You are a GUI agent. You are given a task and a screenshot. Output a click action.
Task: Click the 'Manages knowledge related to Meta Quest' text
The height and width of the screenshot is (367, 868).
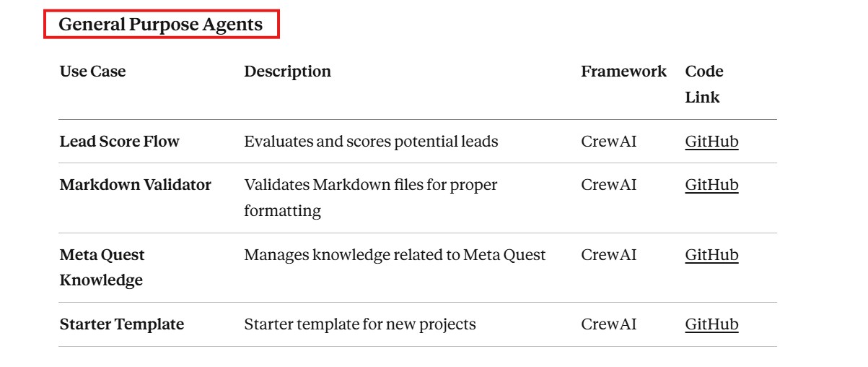[x=395, y=255]
